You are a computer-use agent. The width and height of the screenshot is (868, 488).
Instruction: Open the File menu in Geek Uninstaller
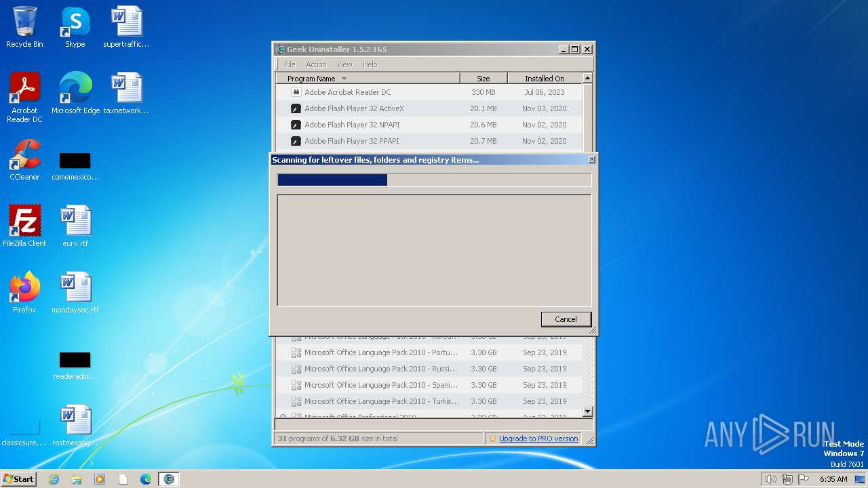click(x=290, y=64)
